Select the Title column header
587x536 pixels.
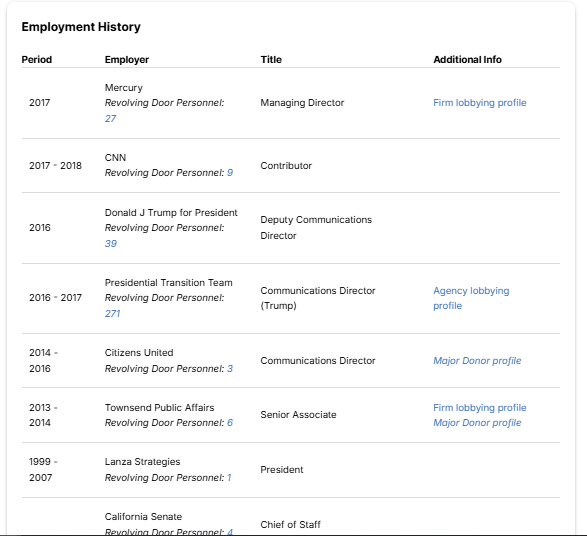271,60
